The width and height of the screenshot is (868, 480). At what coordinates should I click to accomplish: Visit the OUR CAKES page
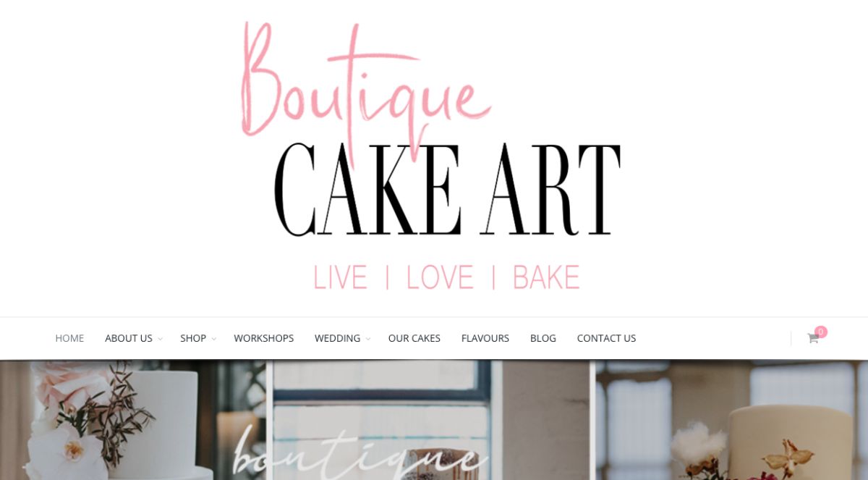point(414,338)
